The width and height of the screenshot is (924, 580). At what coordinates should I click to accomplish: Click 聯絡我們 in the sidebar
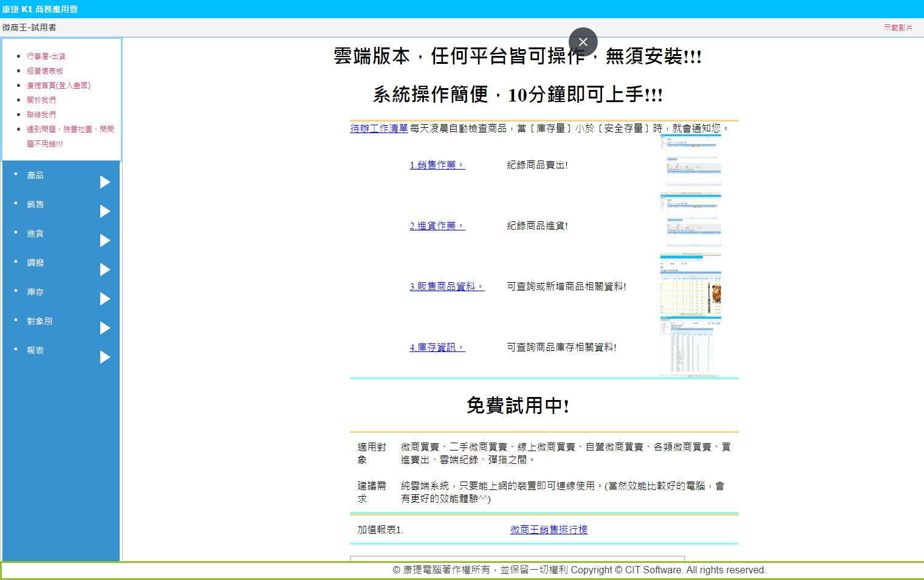coord(41,115)
